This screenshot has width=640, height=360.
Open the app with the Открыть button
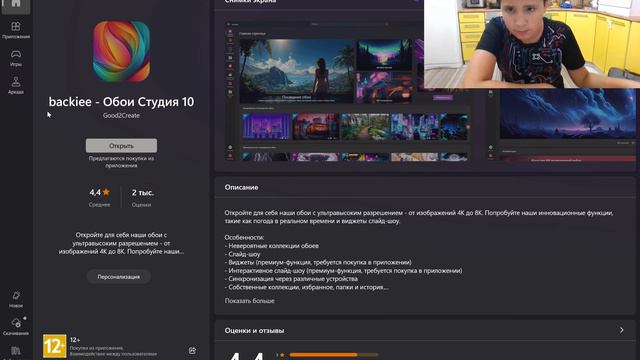click(121, 146)
